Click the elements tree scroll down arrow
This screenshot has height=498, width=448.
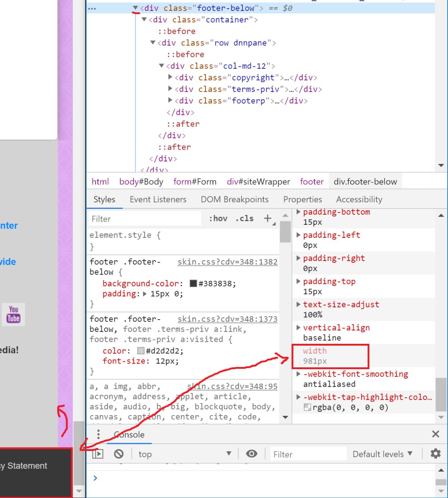coord(441,165)
